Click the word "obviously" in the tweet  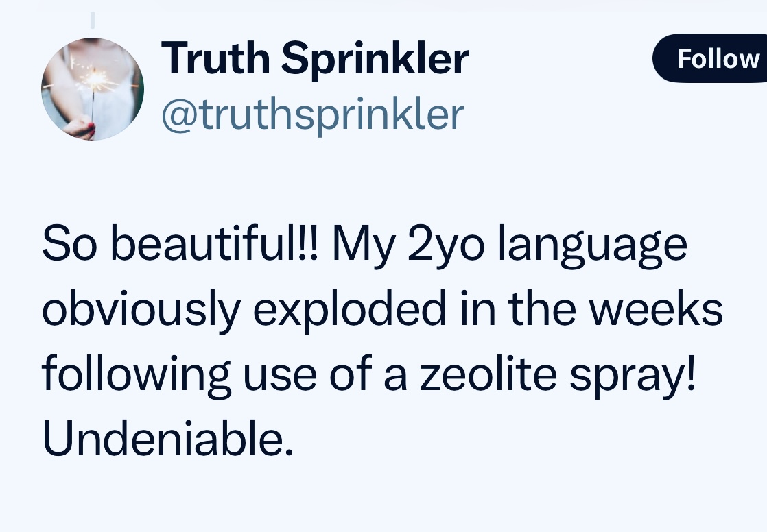(x=141, y=311)
